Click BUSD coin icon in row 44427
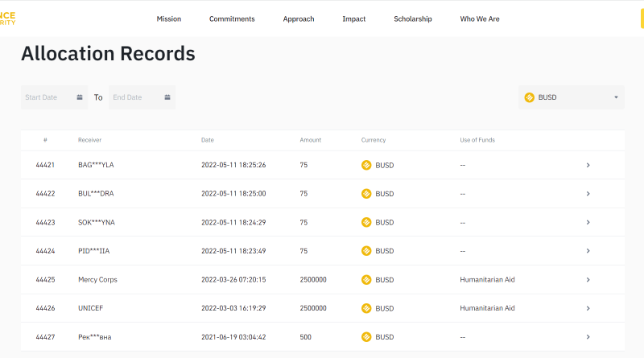644x358 pixels. (366, 336)
